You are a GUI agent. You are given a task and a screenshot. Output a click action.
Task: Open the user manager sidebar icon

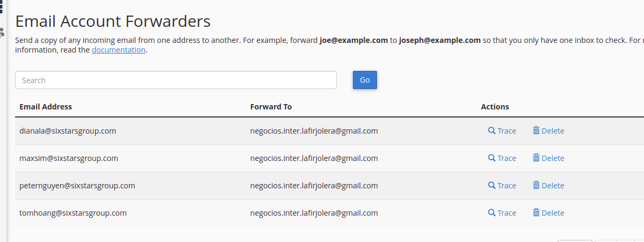[x=2, y=33]
